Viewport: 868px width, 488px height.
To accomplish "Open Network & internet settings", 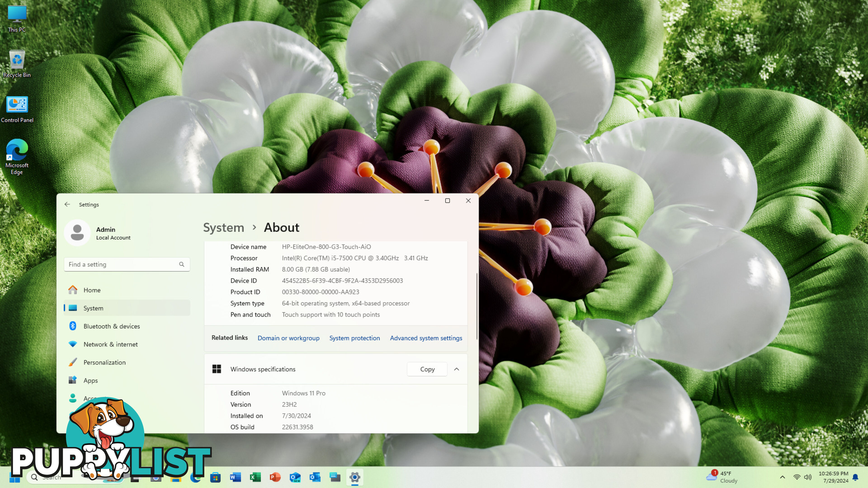I will [110, 344].
